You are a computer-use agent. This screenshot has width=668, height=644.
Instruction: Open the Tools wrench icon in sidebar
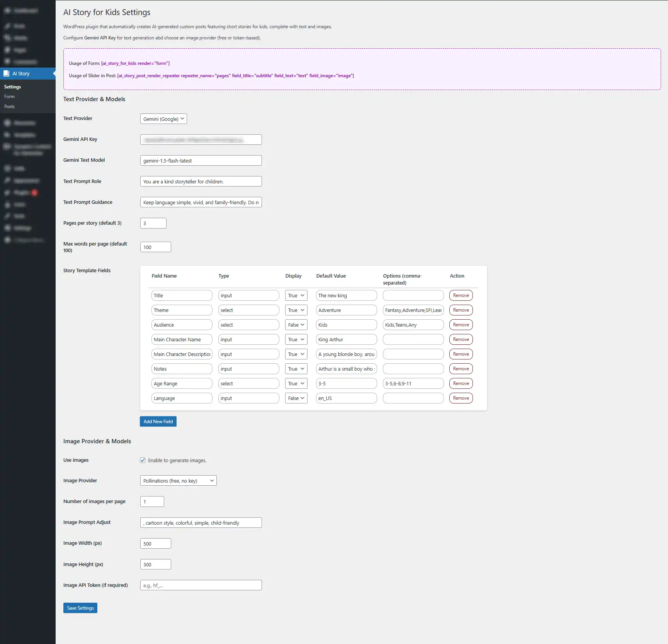pyautogui.click(x=7, y=216)
